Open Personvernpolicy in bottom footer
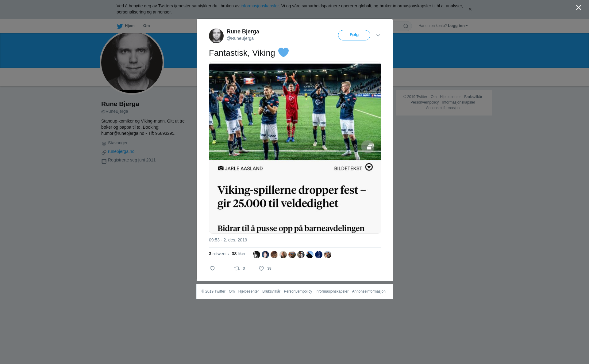 coord(298,291)
